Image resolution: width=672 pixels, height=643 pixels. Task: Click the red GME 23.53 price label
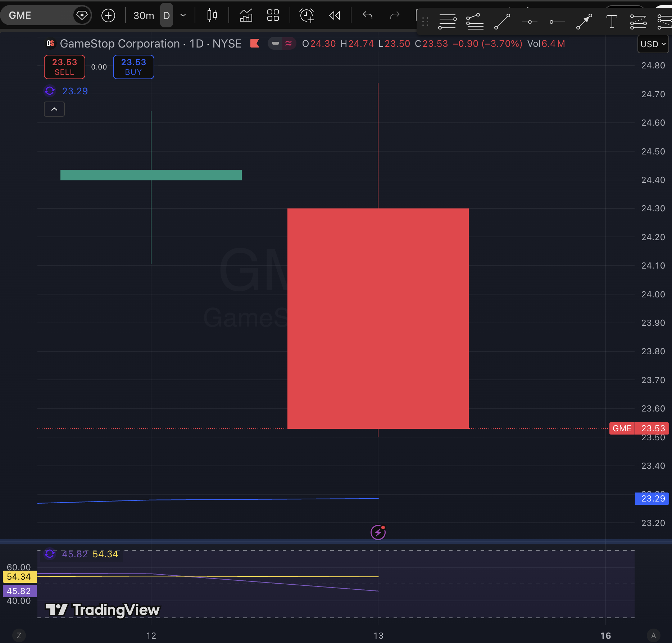[639, 428]
